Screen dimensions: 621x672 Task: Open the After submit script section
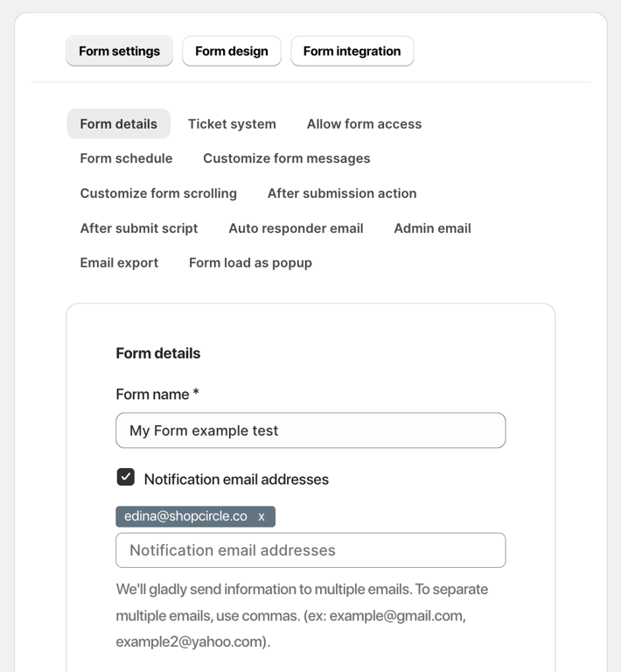pyautogui.click(x=139, y=228)
